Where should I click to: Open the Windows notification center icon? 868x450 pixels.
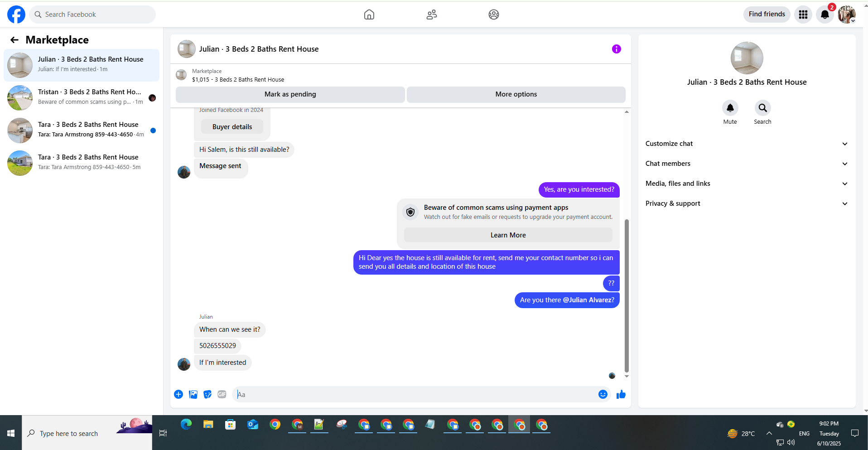coord(855,433)
